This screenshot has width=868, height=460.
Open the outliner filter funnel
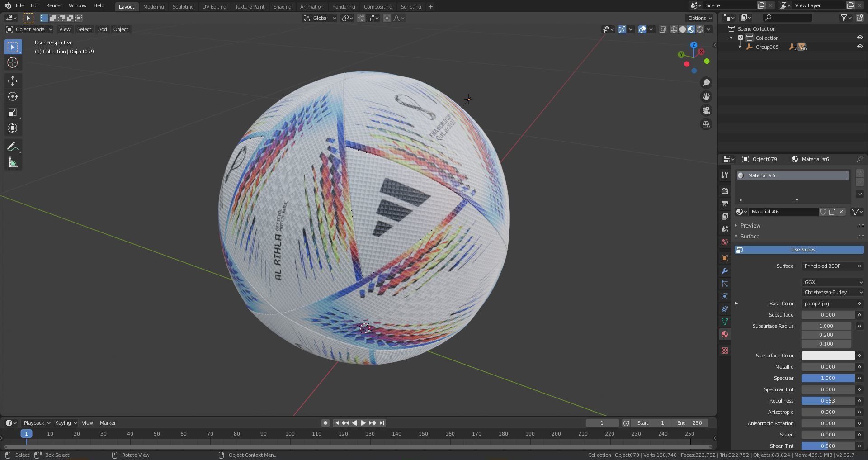point(846,18)
